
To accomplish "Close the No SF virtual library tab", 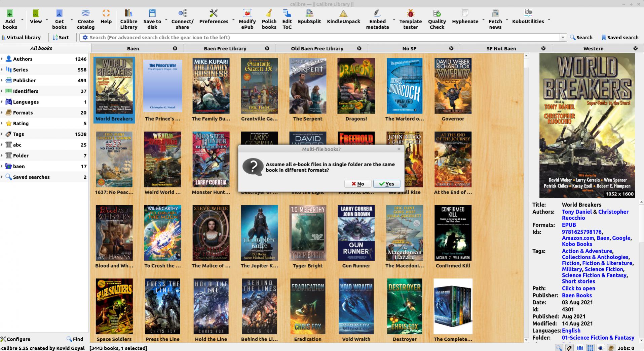I will point(451,48).
